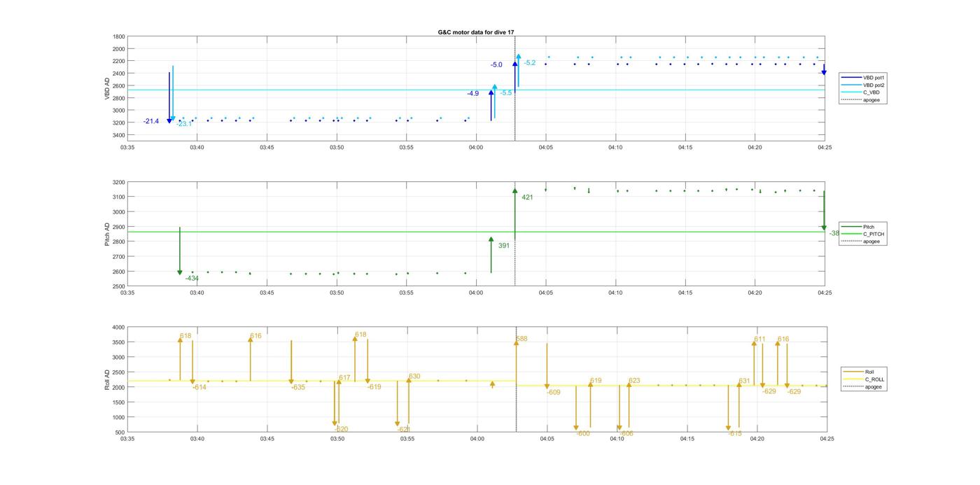The width and height of the screenshot is (980, 485).
Task: Click the '588' roll label at apogee
Action: point(521,339)
